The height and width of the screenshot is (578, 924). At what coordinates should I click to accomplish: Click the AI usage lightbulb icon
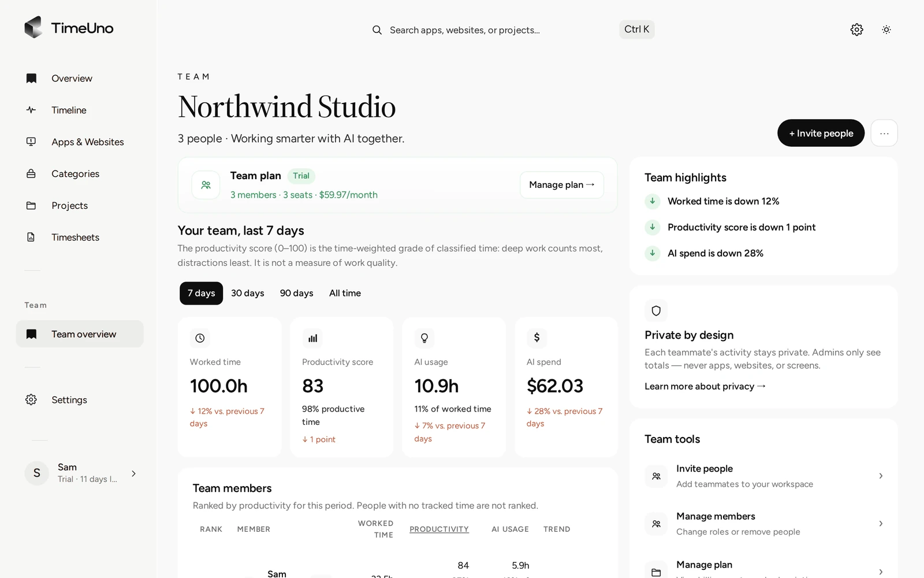[x=424, y=338]
